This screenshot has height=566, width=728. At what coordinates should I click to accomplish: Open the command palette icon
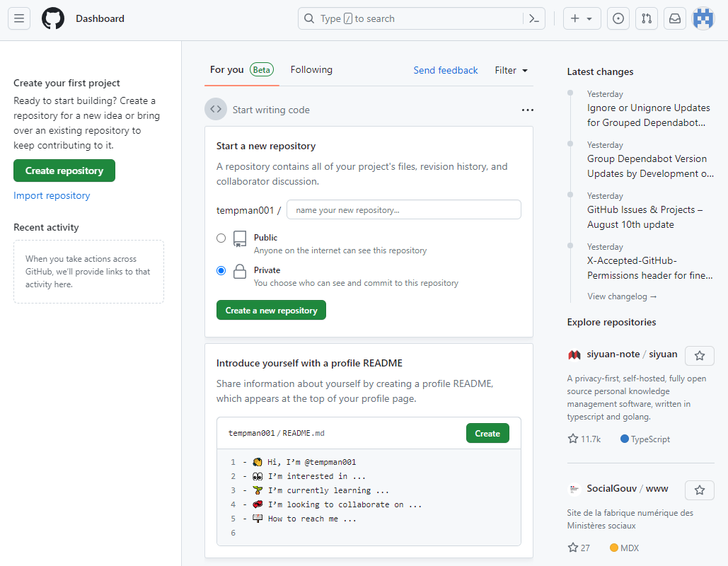534,18
